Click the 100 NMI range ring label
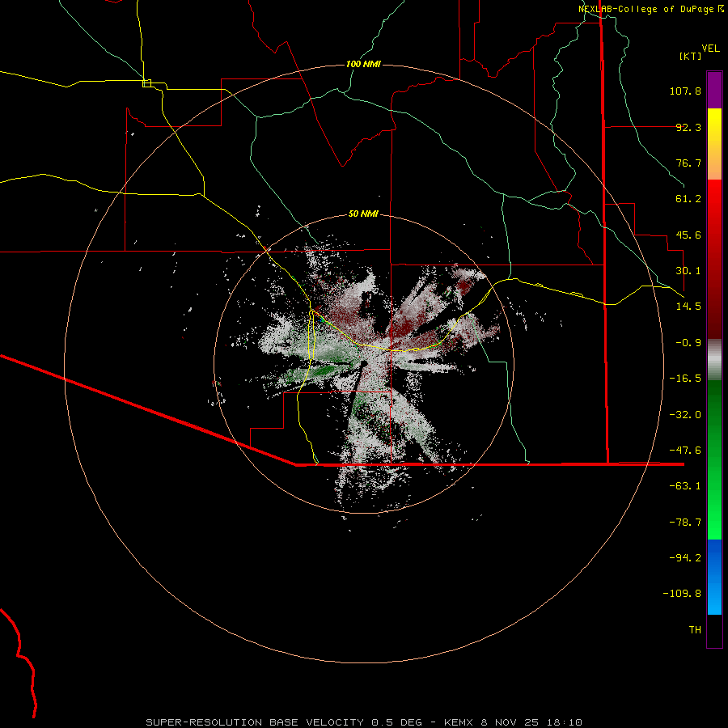728x728 pixels. click(x=363, y=64)
